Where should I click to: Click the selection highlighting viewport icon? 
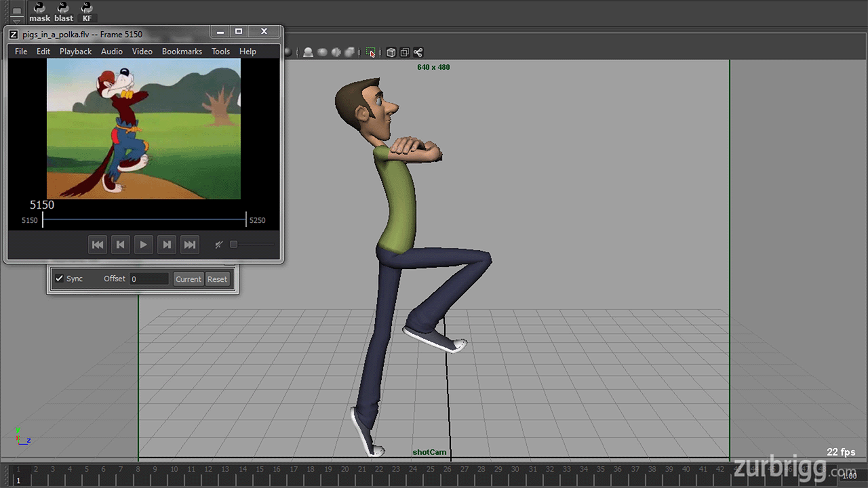point(371,52)
